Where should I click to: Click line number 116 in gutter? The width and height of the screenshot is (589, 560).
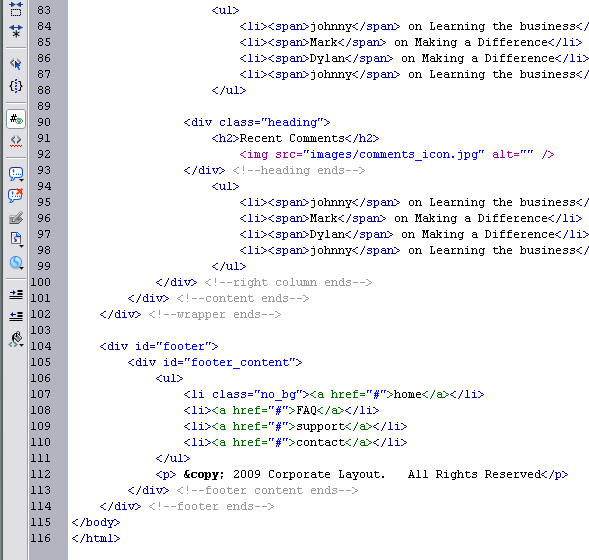point(41,538)
